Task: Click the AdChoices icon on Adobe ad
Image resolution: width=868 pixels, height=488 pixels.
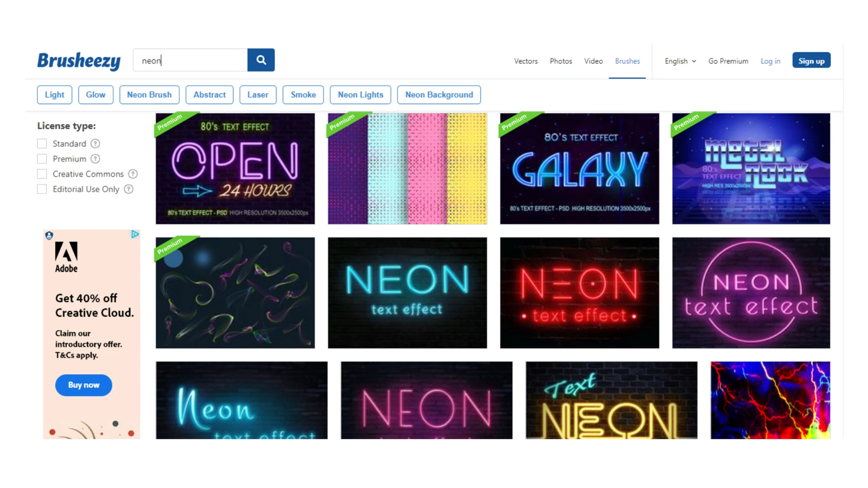Action: 135,234
